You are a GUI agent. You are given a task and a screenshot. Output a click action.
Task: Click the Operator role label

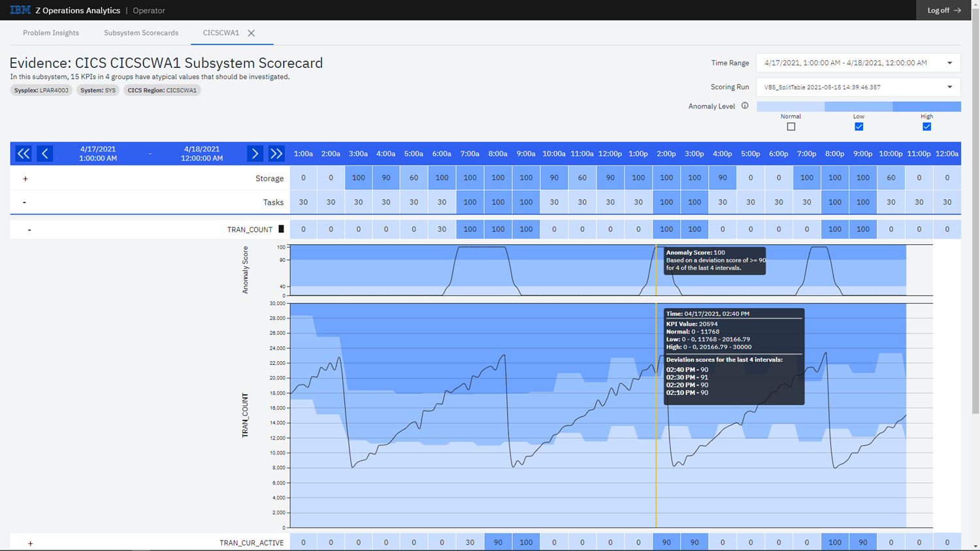pyautogui.click(x=149, y=10)
